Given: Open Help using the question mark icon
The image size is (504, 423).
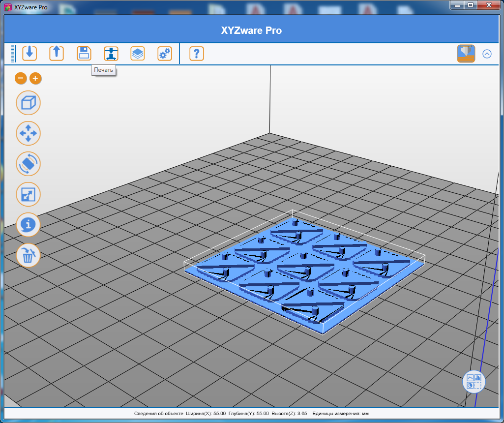Looking at the screenshot, I should pos(196,54).
